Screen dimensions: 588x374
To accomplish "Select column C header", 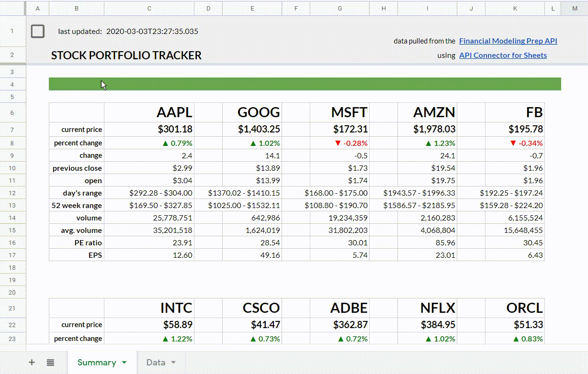I will (x=149, y=8).
